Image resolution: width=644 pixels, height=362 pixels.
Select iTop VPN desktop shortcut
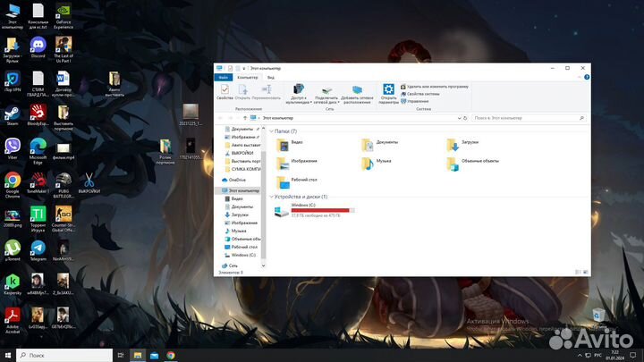(13, 81)
